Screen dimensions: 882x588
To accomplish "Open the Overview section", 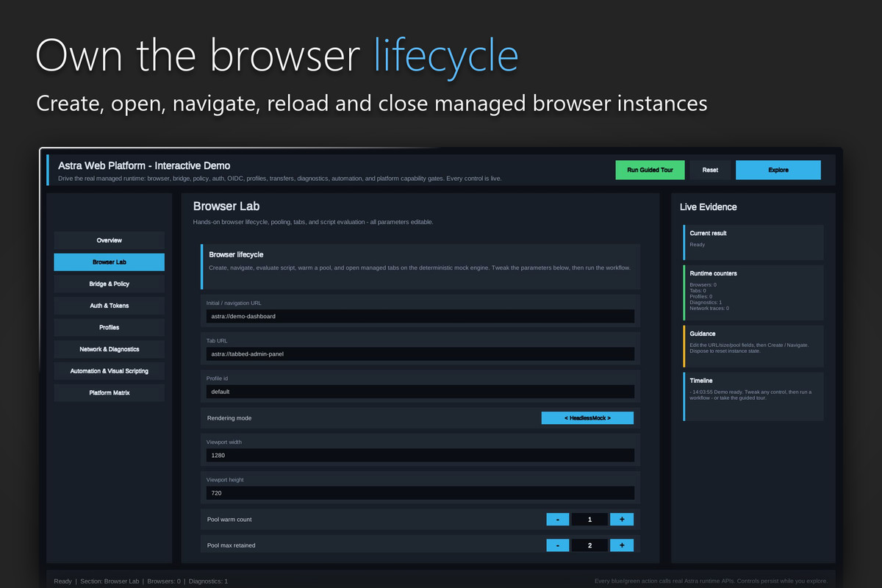I will tap(110, 240).
